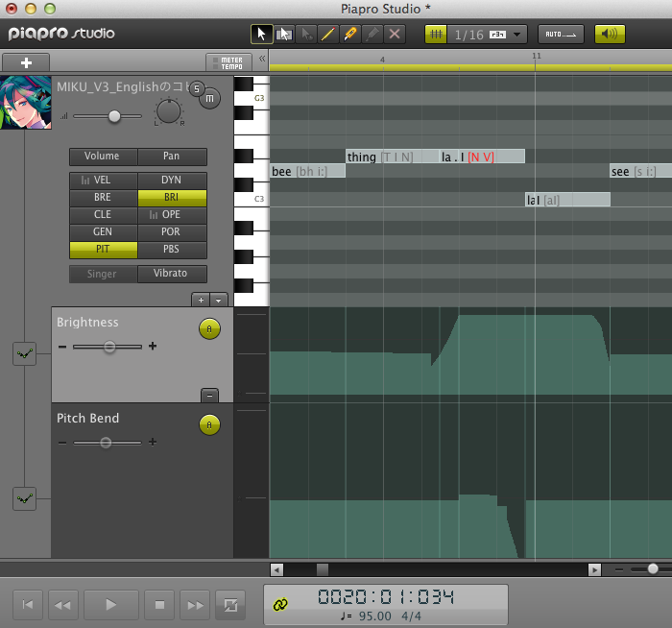The height and width of the screenshot is (628, 672).
Task: Collapse the Brightness lane with minus button
Action: [209, 396]
